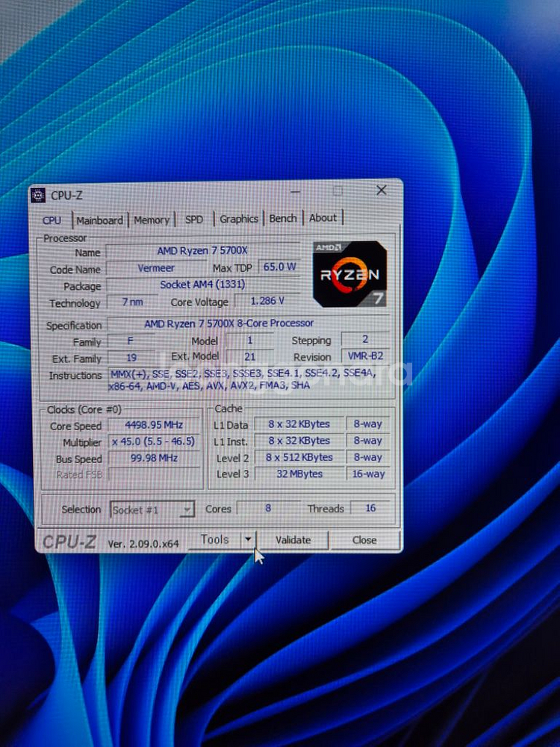Screen dimensions: 560x747
Task: Click the Clocks (Core #0) group label
Action: point(84,409)
